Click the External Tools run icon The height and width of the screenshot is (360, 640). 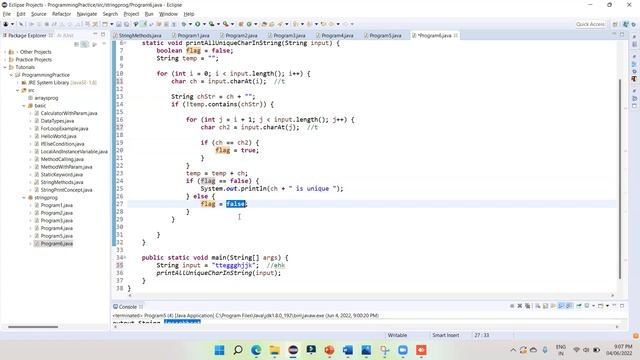226,24
